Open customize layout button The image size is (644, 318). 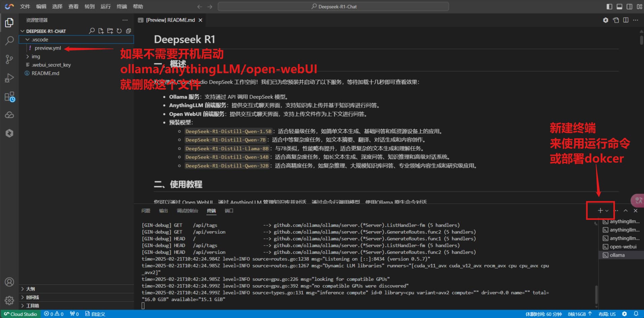coord(639,6)
